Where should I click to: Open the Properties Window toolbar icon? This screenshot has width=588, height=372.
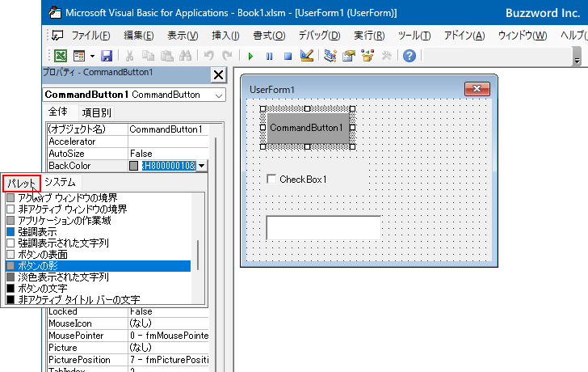click(349, 56)
